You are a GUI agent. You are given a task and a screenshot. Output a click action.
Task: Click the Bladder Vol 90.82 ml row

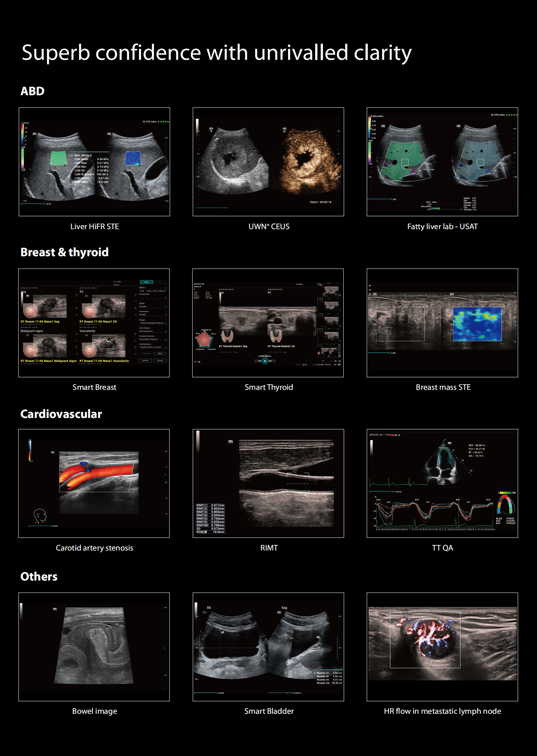[x=329, y=683]
